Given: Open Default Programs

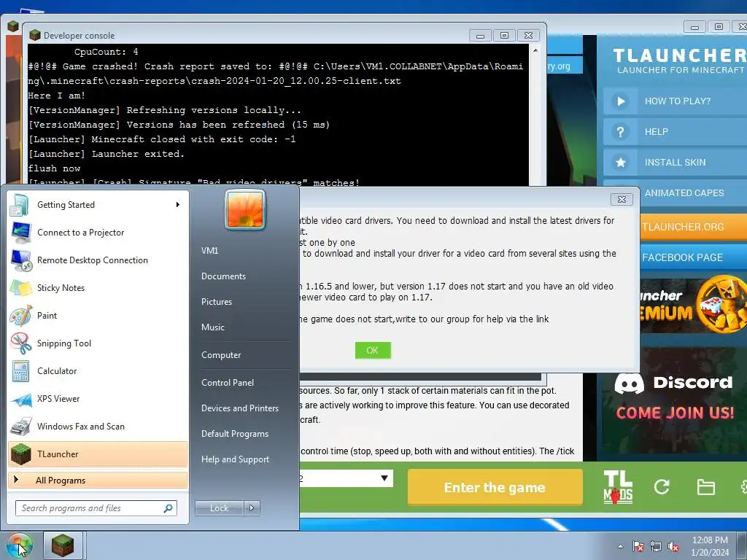Looking at the screenshot, I should click(234, 434).
